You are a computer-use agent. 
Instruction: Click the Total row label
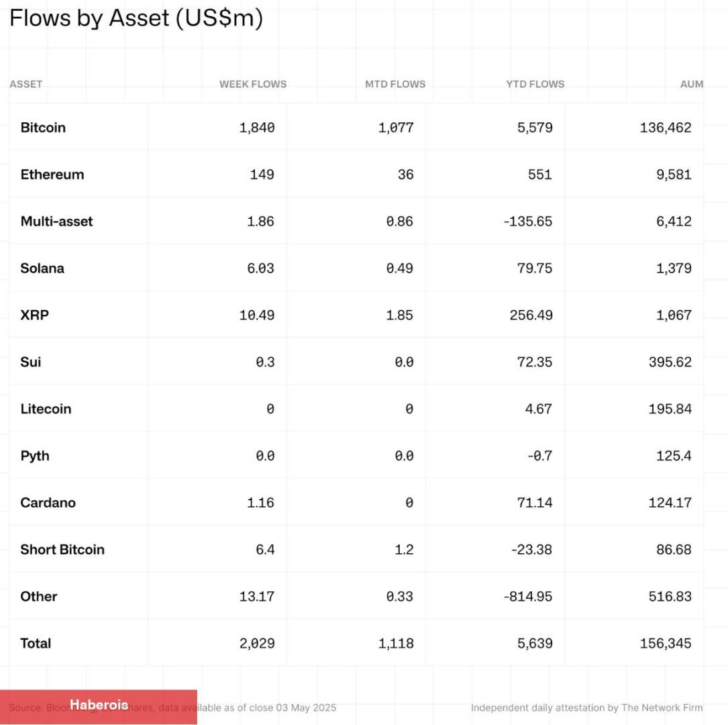pyautogui.click(x=36, y=643)
